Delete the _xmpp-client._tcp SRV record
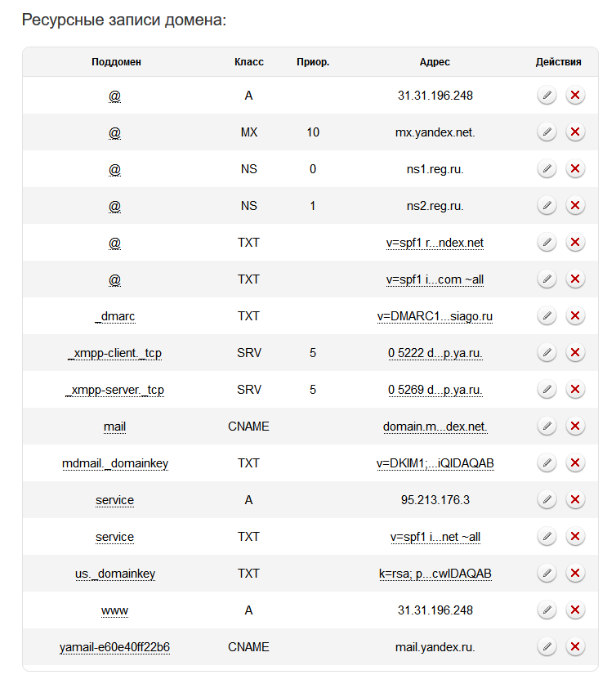Image resolution: width=616 pixels, height=688 pixels. pos(575,353)
